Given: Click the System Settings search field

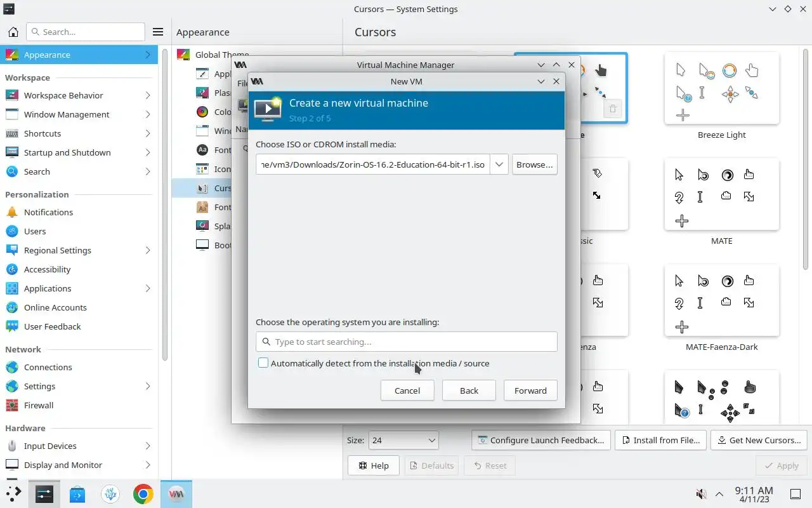Looking at the screenshot, I should [x=86, y=32].
